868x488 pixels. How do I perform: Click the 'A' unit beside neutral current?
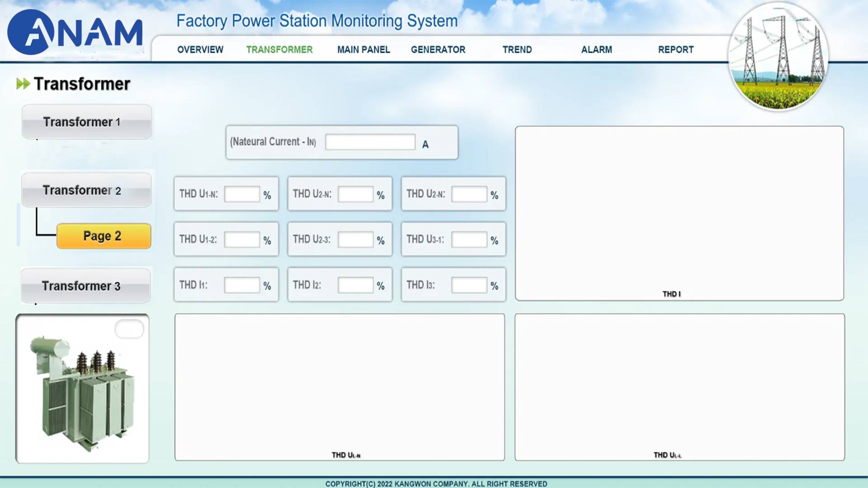pyautogui.click(x=425, y=145)
